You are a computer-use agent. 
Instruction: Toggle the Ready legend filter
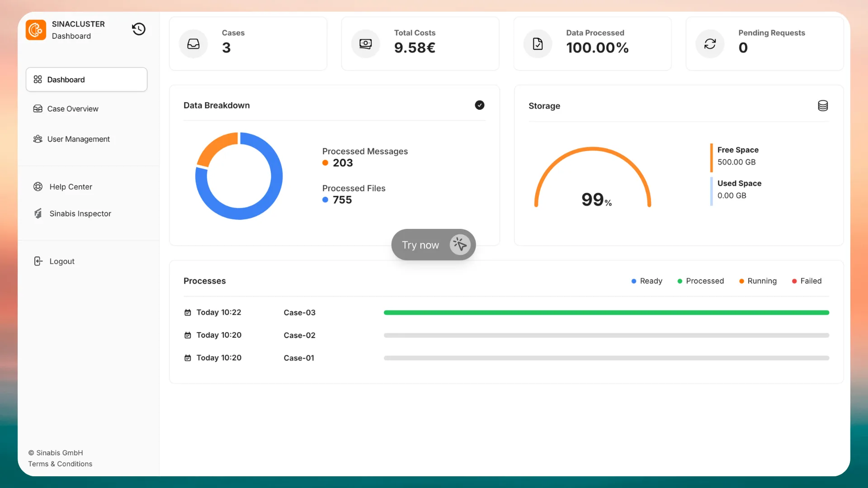(x=647, y=281)
